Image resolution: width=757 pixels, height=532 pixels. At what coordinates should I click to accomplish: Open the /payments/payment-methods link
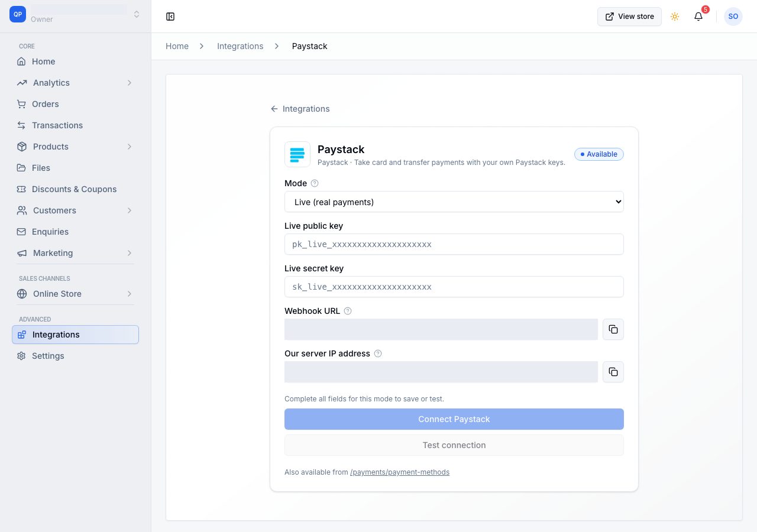tap(400, 472)
